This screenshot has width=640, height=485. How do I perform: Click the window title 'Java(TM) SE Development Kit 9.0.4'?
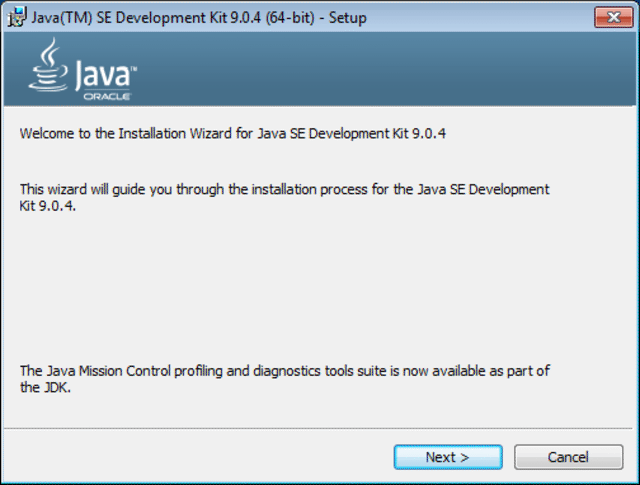[x=199, y=18]
